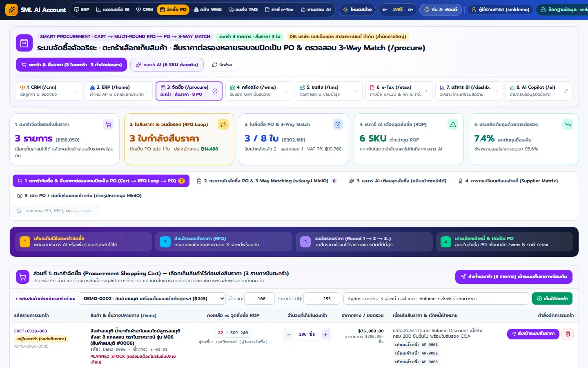Click the supplier tag AP-0002
This screenshot has width=588, height=368.
[416, 353]
